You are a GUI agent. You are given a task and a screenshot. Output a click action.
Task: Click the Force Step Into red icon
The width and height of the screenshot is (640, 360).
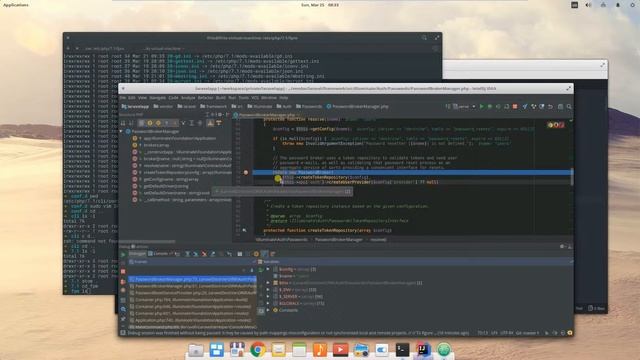204,254
